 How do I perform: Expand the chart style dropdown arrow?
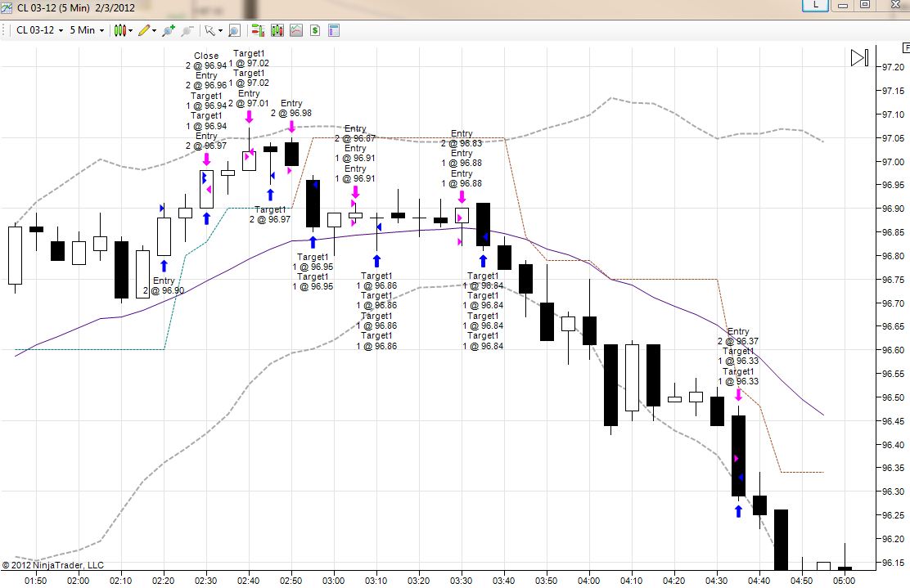pos(131,31)
